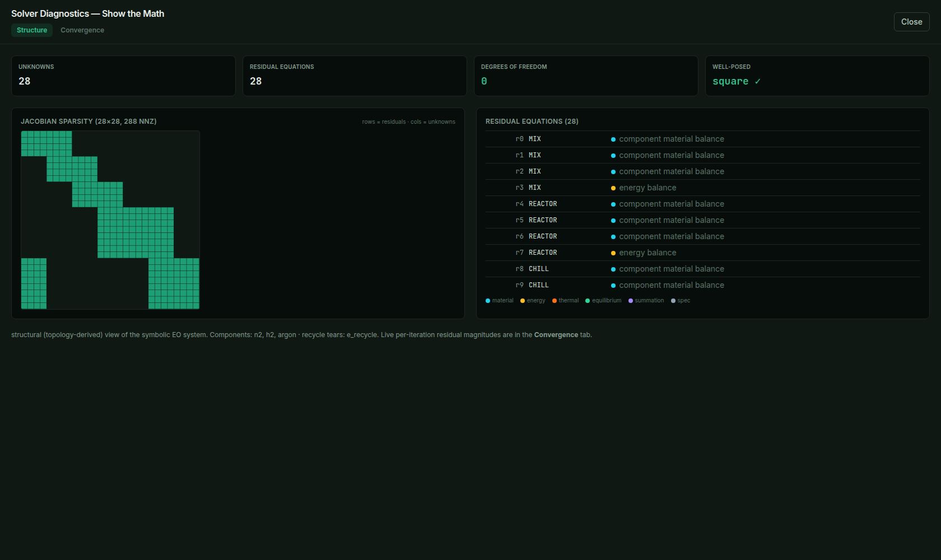This screenshot has width=941, height=560.
Task: Click the spec legend entry
Action: point(681,301)
